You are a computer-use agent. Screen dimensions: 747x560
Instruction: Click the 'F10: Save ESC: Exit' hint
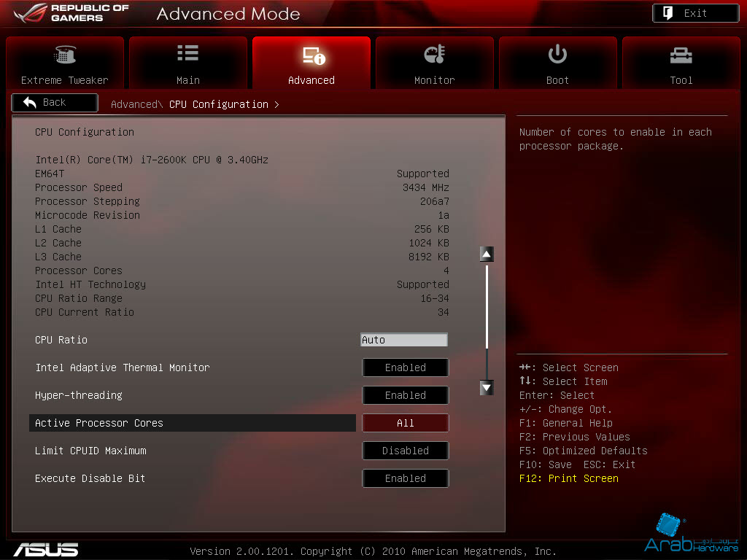point(578,464)
